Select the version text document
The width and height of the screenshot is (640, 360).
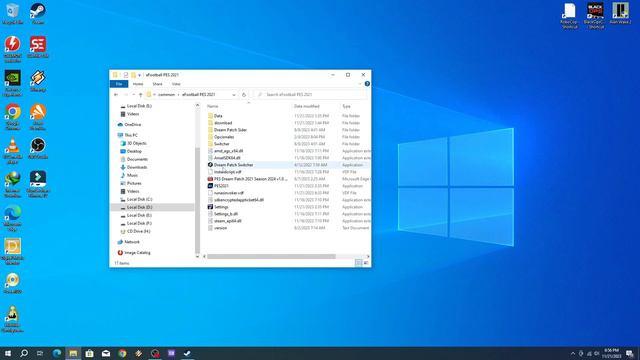(217, 228)
